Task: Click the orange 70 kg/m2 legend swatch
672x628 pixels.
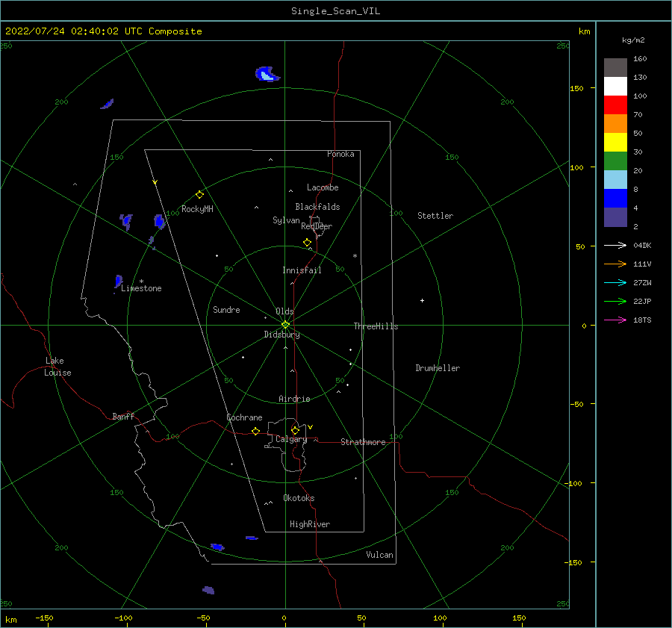Action: (x=615, y=124)
